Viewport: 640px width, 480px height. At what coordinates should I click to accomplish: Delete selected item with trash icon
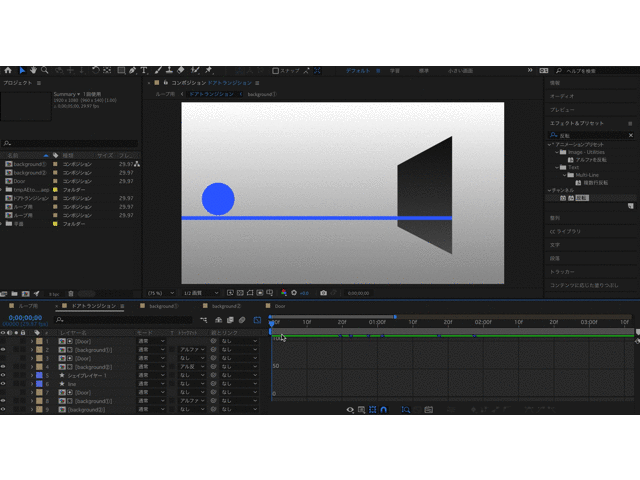71,294
